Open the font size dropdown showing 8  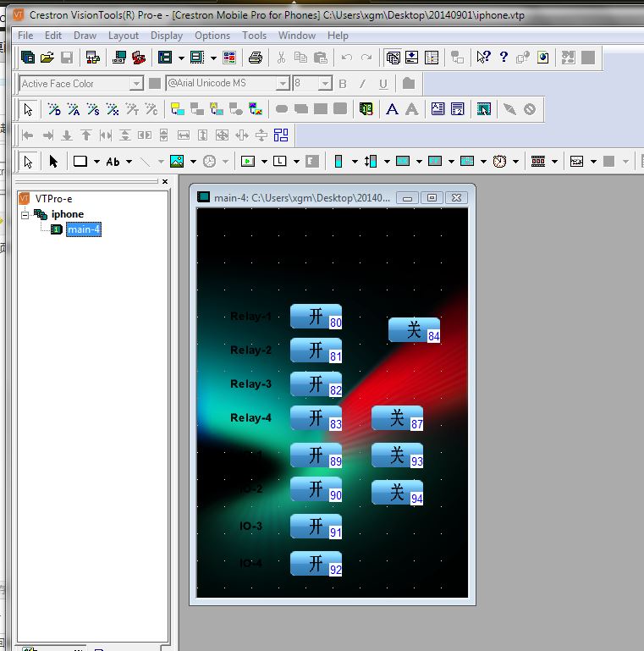pyautogui.click(x=325, y=84)
